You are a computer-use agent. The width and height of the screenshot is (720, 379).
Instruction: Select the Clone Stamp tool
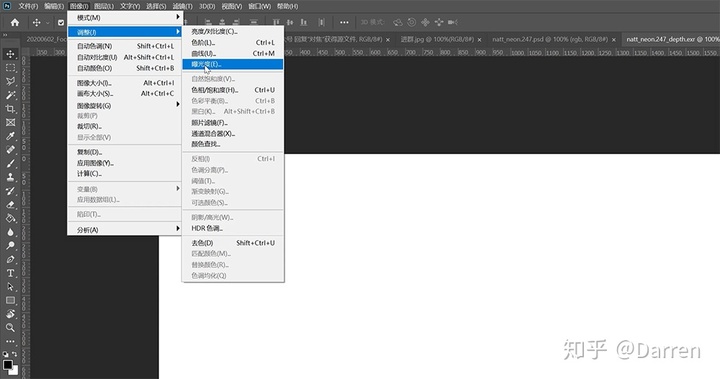click(x=10, y=177)
